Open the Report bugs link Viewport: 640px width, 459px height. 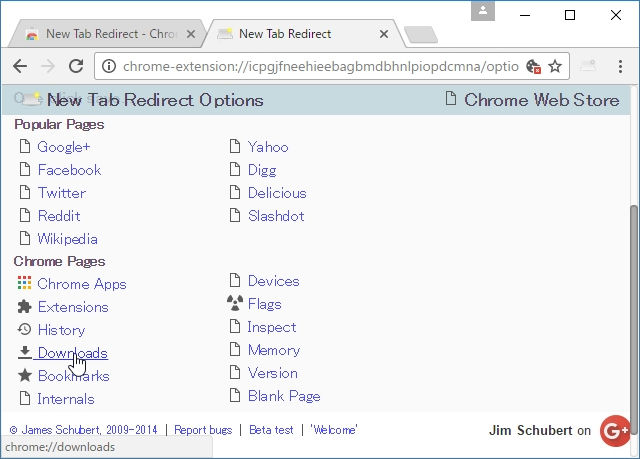point(203,430)
